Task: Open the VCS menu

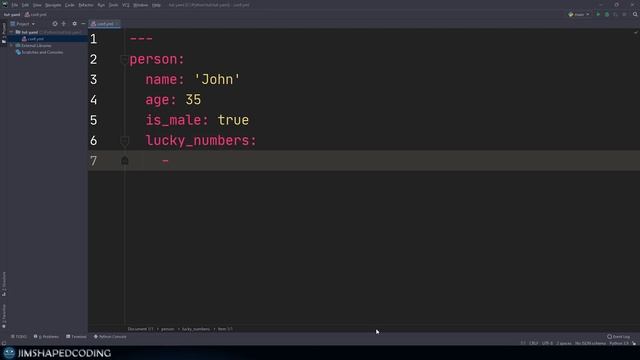Action: point(126,5)
